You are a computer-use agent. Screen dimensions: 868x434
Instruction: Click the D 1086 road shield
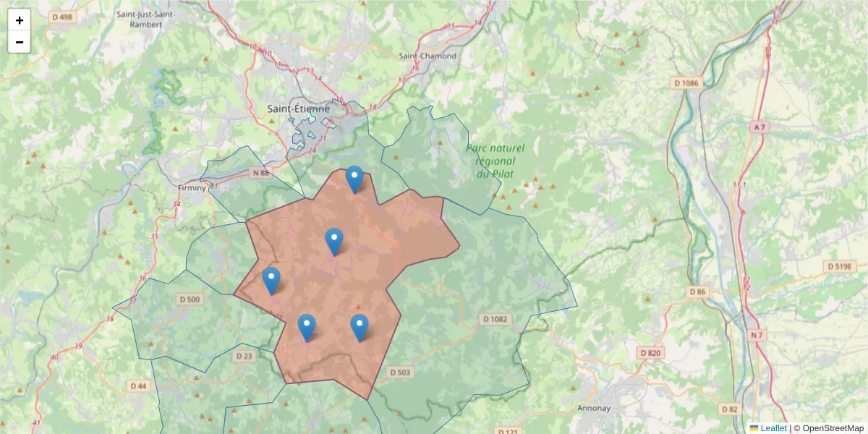tap(686, 82)
